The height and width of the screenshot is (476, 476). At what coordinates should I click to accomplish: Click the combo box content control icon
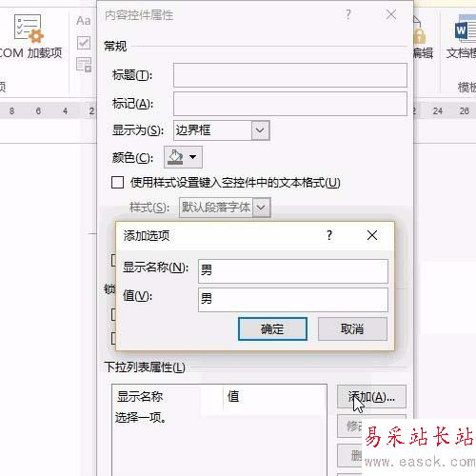point(84,65)
